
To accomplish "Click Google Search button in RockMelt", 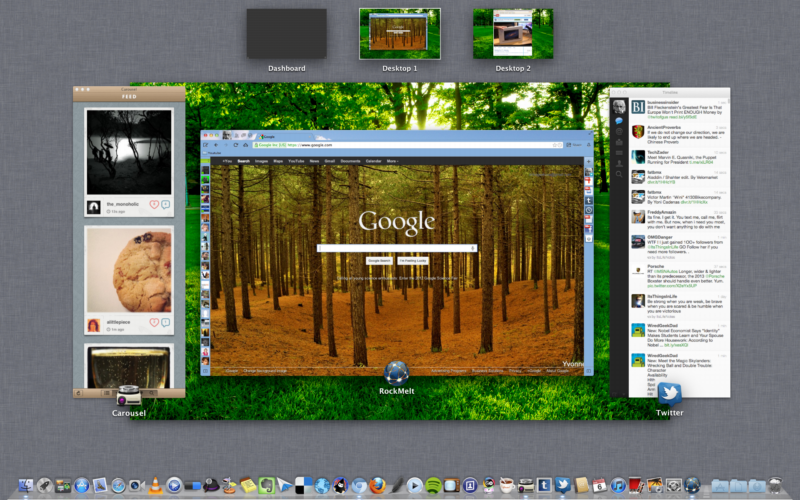I will tap(379, 261).
